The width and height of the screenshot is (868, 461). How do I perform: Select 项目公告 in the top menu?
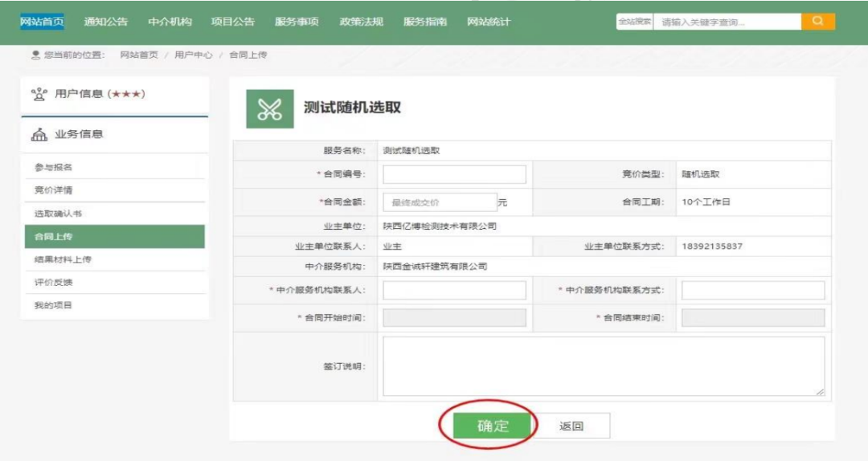tap(233, 22)
